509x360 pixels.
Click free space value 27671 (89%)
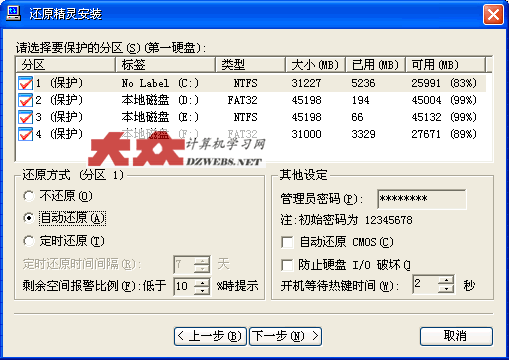coord(444,134)
